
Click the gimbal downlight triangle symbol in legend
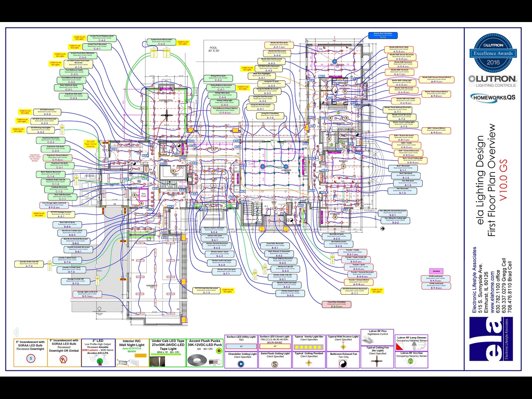coord(63,359)
